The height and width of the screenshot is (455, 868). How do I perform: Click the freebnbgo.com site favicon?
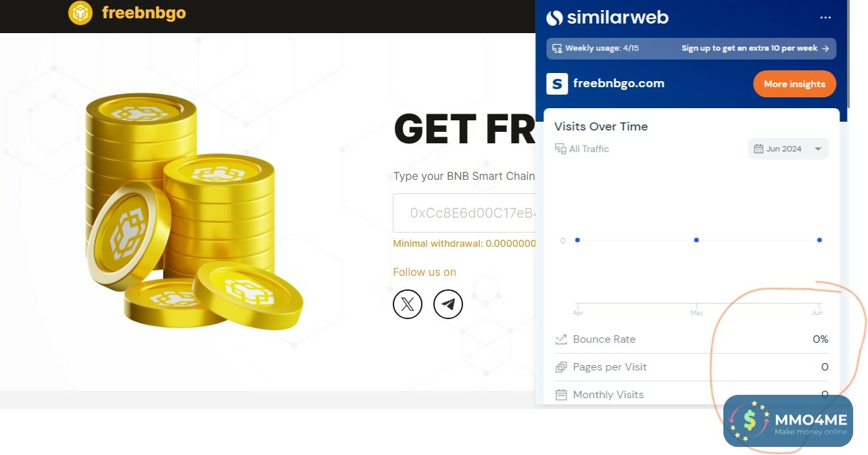click(557, 84)
